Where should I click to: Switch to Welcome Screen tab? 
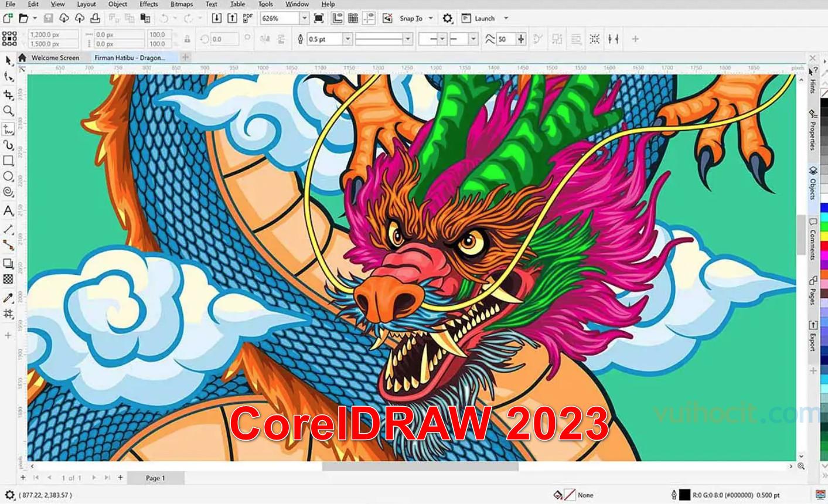coord(55,57)
